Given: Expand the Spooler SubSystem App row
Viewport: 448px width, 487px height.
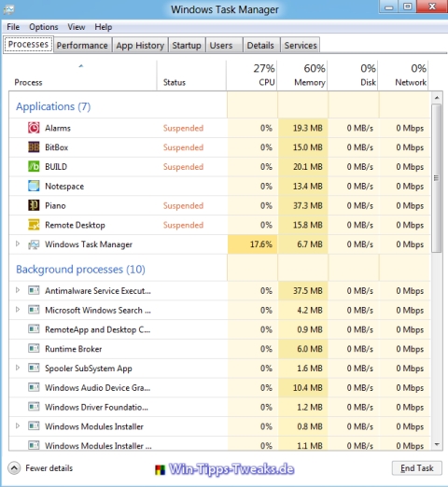Looking at the screenshot, I should coord(18,368).
